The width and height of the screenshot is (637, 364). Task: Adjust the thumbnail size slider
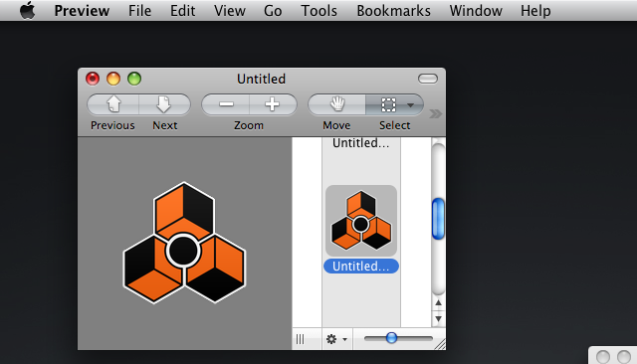click(x=391, y=337)
